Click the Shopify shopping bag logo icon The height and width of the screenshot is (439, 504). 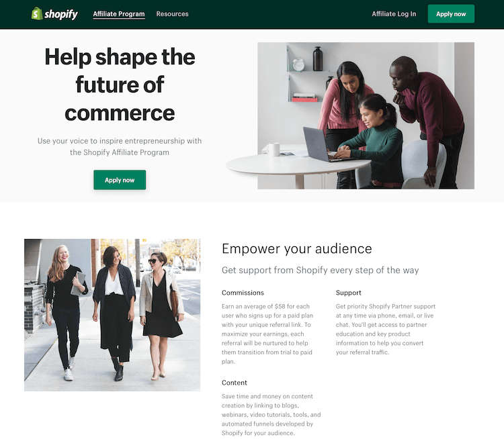click(x=37, y=14)
